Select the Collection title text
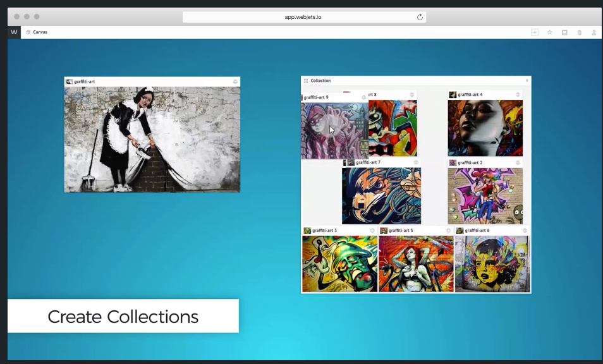 pyautogui.click(x=320, y=81)
